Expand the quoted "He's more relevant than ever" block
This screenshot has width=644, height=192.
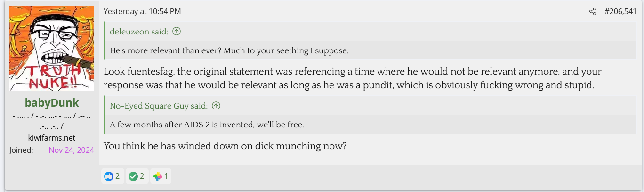(x=229, y=50)
